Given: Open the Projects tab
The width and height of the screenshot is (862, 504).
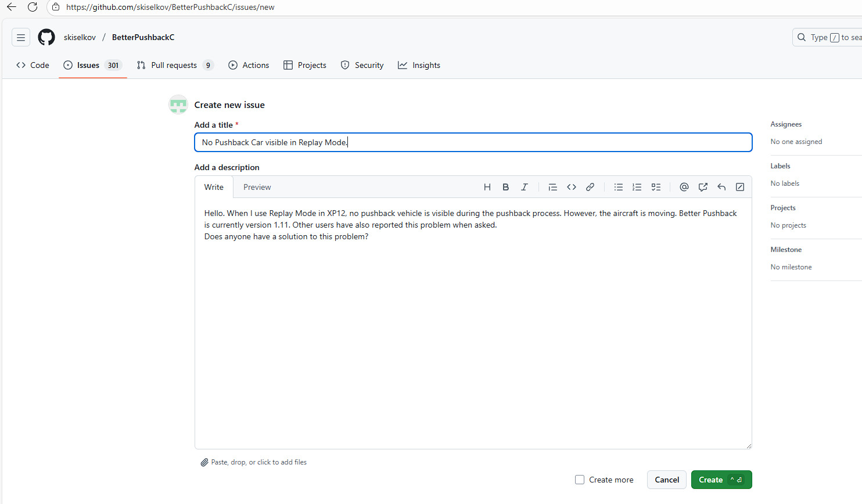Looking at the screenshot, I should (305, 65).
